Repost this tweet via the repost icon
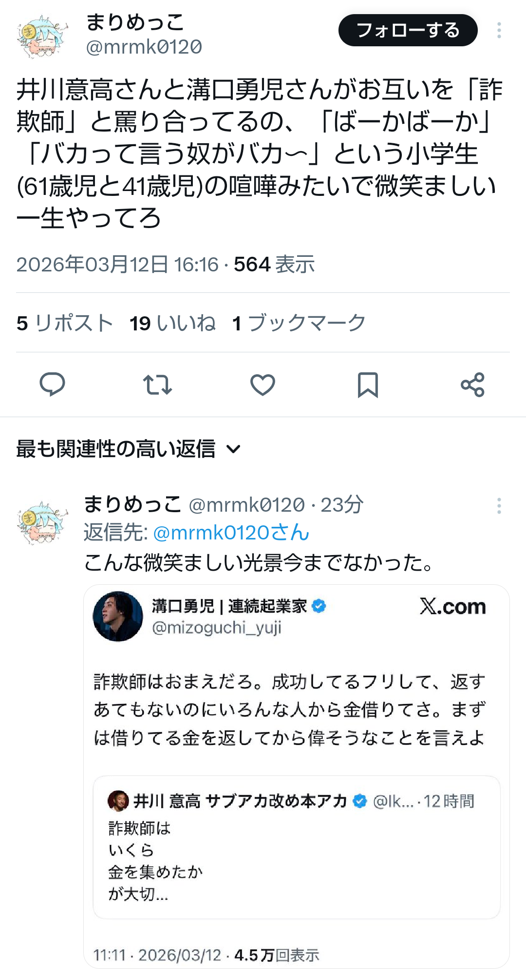Screen dimensions: 526x980 157,384
